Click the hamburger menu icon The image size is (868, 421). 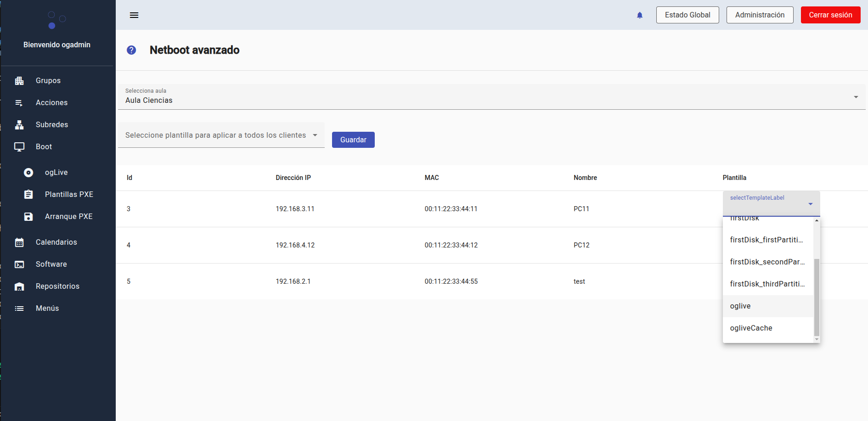coord(134,15)
